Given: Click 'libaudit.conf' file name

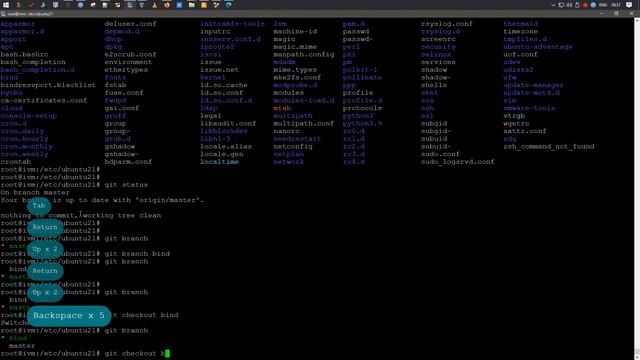Looking at the screenshot, I should pos(228,123).
